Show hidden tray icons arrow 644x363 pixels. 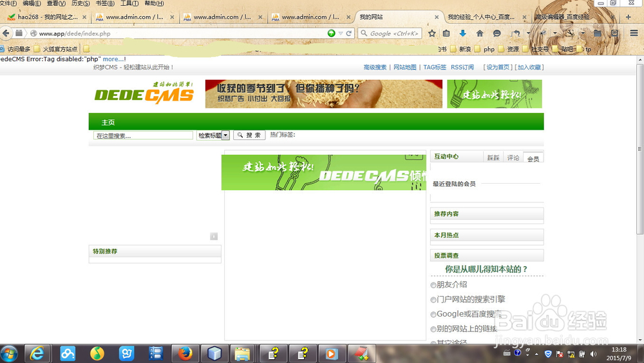pyautogui.click(x=537, y=353)
